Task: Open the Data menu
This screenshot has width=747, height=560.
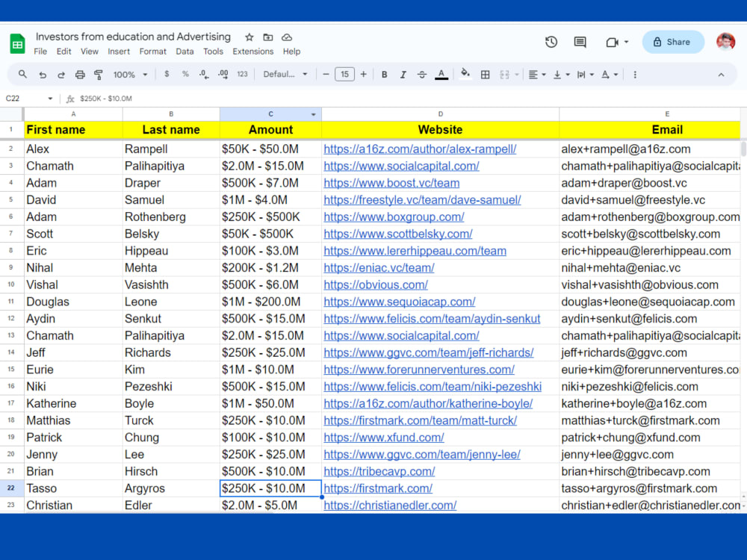Action: click(185, 52)
